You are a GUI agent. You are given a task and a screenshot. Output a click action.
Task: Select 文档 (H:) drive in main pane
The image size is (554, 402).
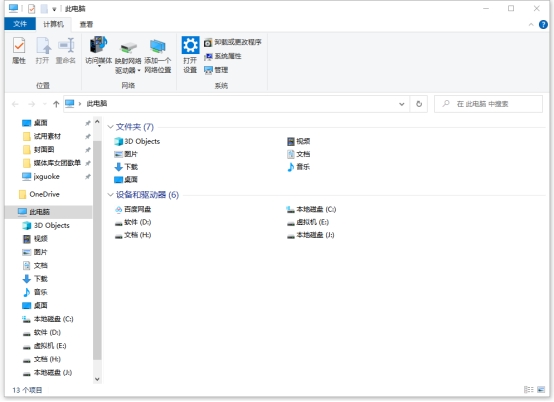(133, 235)
